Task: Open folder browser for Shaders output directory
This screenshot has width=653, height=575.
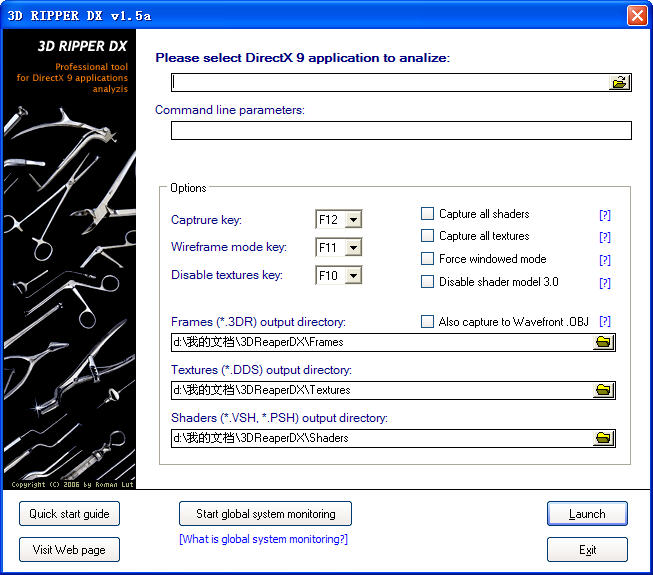Action: point(603,438)
